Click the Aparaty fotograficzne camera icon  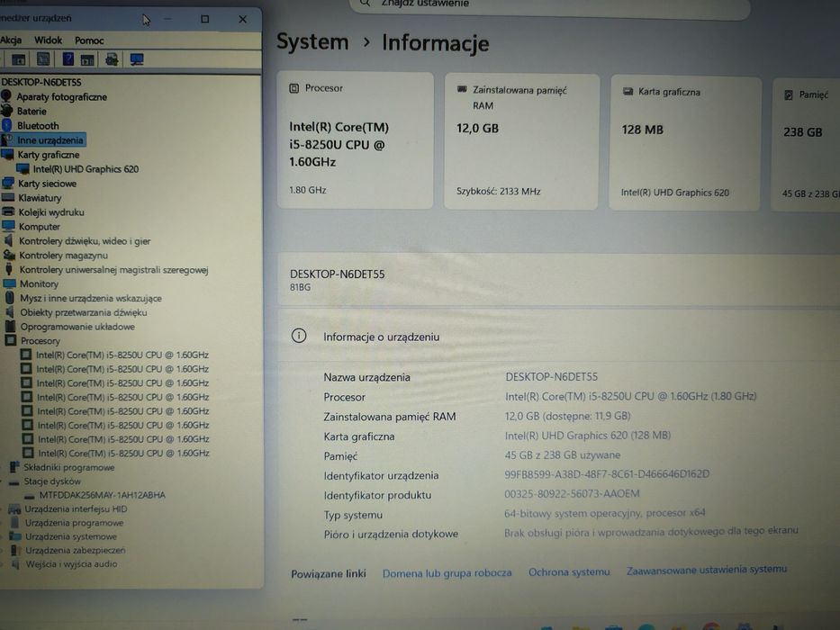6,96
